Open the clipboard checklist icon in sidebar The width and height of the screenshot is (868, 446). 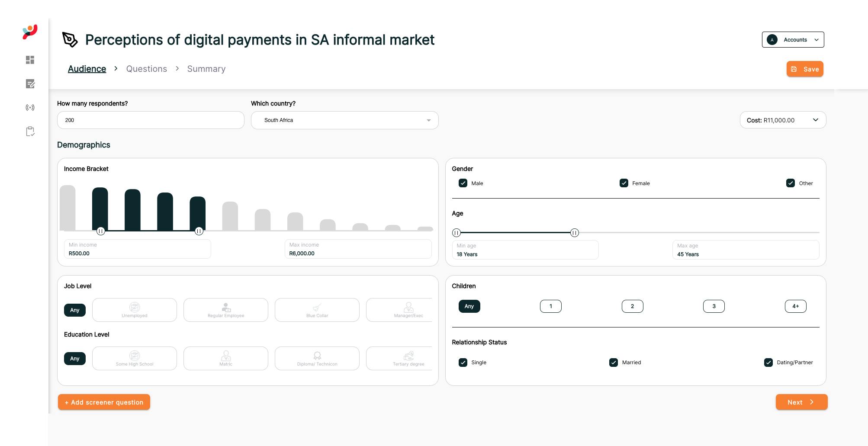(x=30, y=132)
